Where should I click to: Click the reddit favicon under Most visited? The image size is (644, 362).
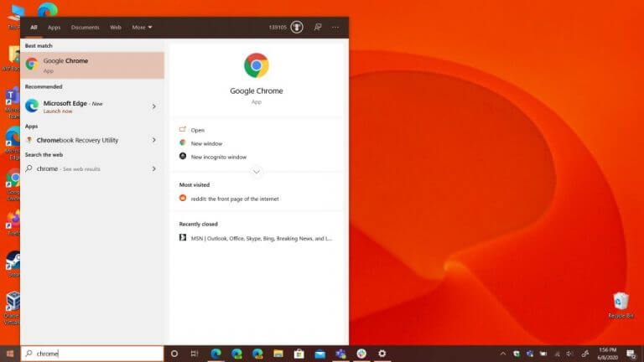(183, 199)
